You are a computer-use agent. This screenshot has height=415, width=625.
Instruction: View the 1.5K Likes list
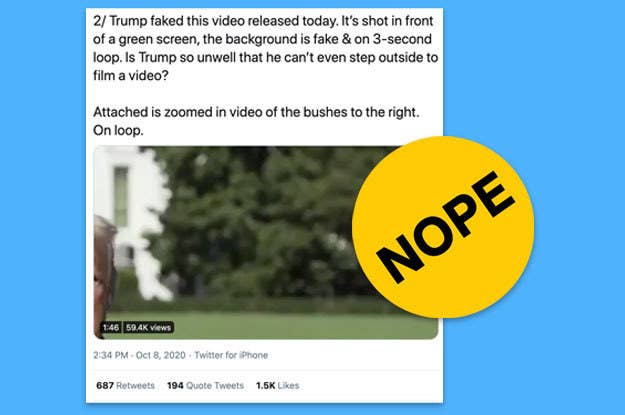click(277, 385)
